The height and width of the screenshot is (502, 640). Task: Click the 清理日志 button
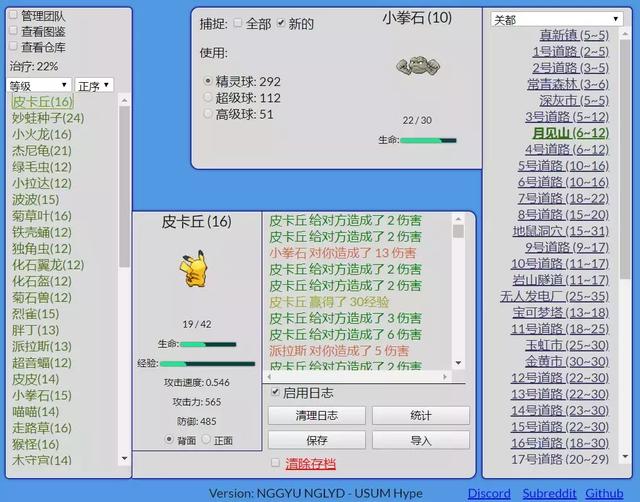[317, 415]
